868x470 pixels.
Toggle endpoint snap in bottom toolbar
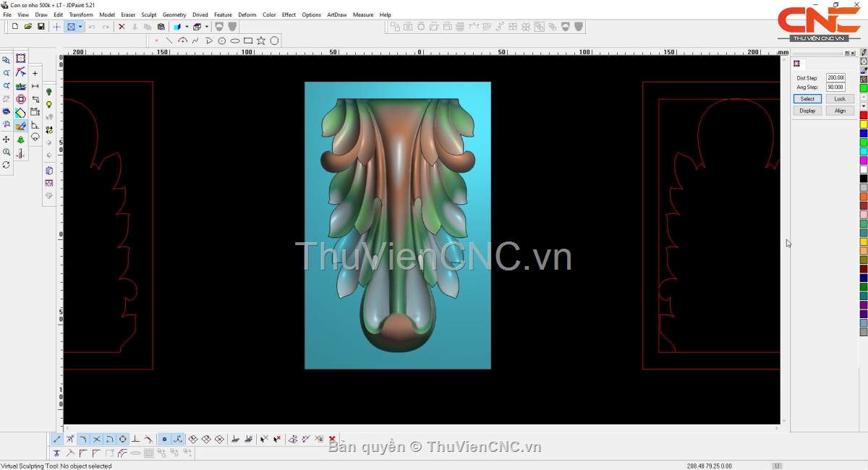(57, 440)
